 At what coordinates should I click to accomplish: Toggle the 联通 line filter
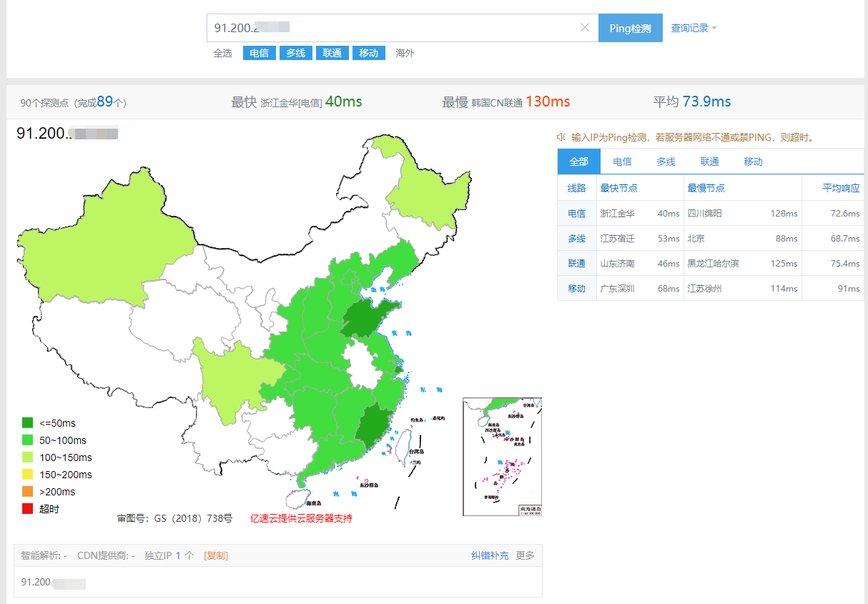tap(332, 53)
